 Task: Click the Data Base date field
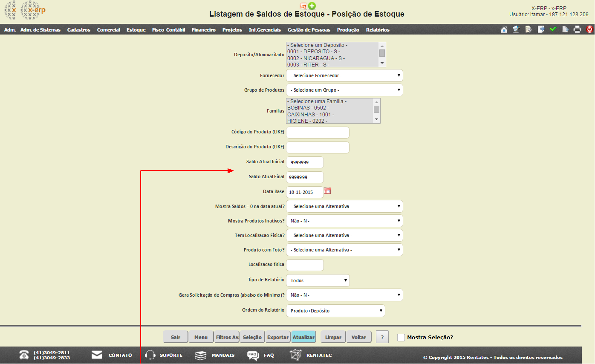[x=304, y=192]
